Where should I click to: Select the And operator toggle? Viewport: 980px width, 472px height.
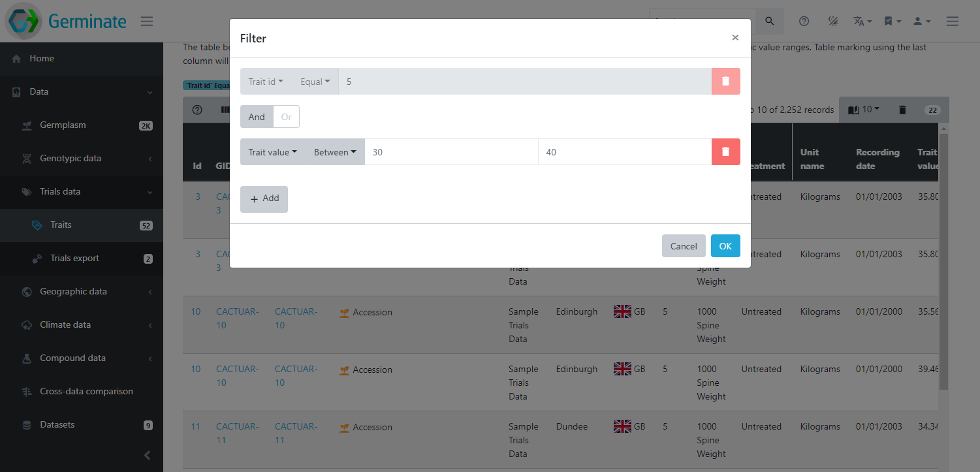257,117
